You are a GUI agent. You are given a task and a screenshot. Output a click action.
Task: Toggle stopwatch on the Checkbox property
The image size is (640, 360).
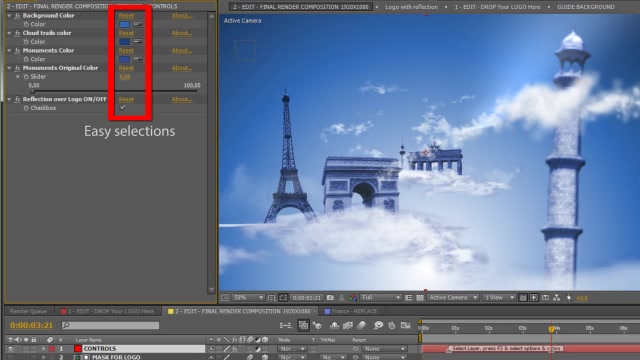26,108
